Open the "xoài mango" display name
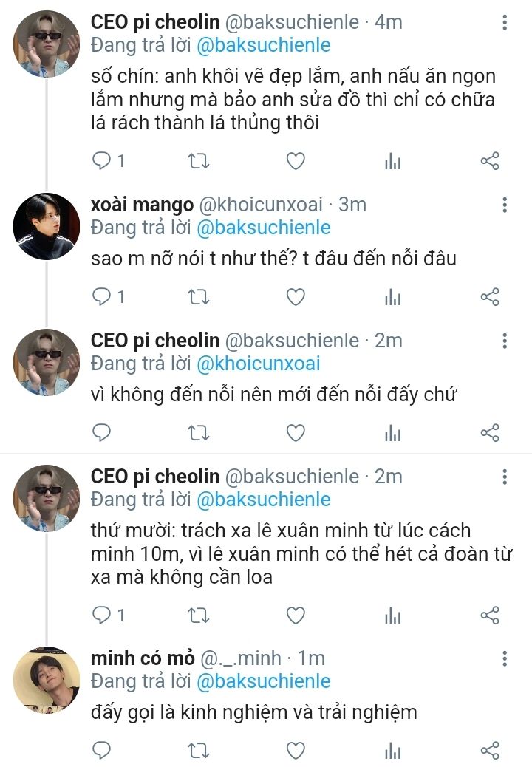 click(142, 205)
